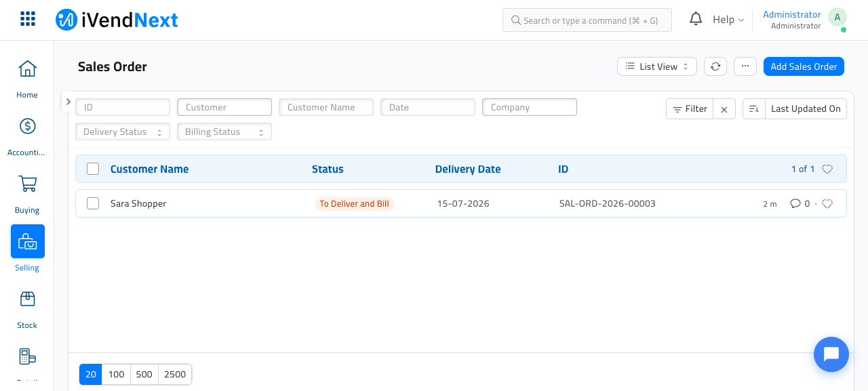Image resolution: width=868 pixels, height=391 pixels.
Task: Click the Sales Order page title
Action: 113,66
